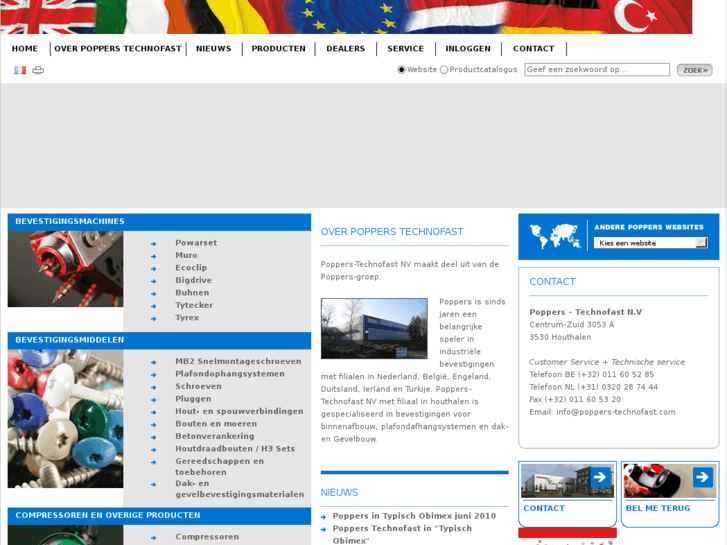Click the Bevestigingsmiddelen section header

tap(159, 340)
